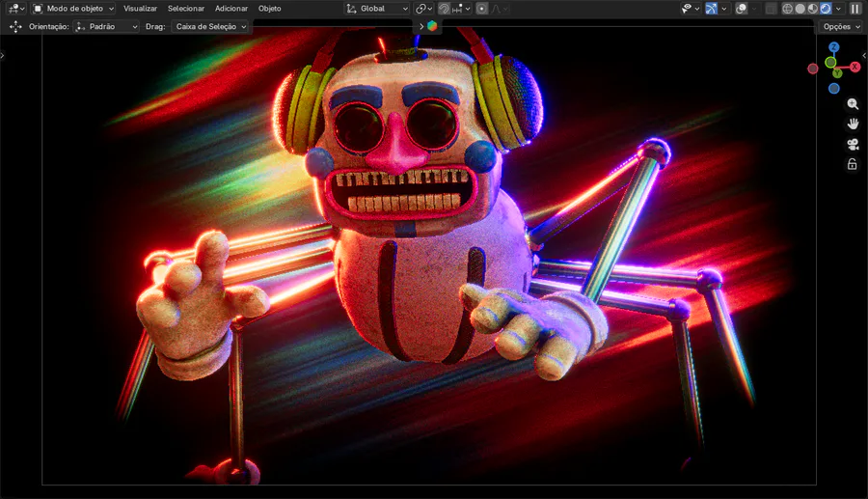The width and height of the screenshot is (868, 499).
Task: Expand the collapsed header arrow next to cube icon
Action: pyautogui.click(x=421, y=26)
